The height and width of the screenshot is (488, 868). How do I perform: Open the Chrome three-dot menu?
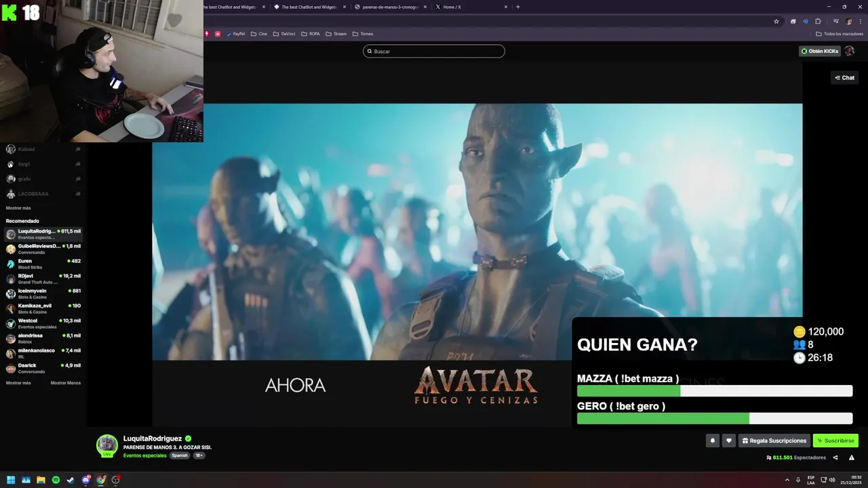[861, 21]
